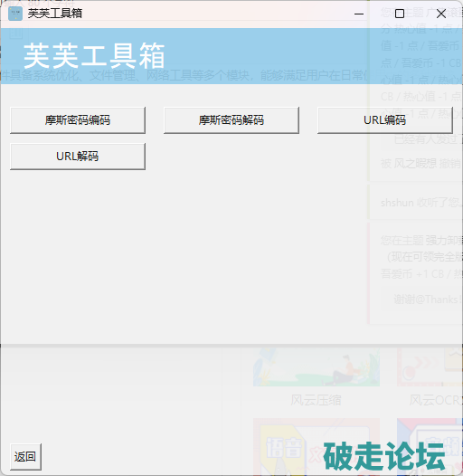Click the 芙芙工具箱 app icon in title bar
463x476 pixels.
(x=15, y=14)
